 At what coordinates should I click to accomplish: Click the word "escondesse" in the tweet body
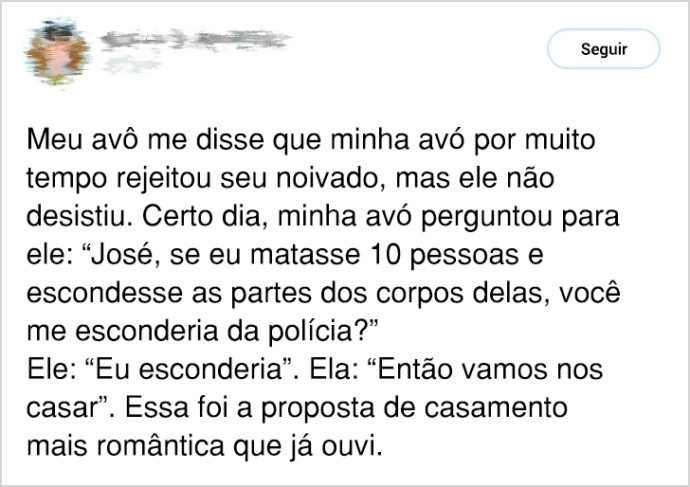104,293
